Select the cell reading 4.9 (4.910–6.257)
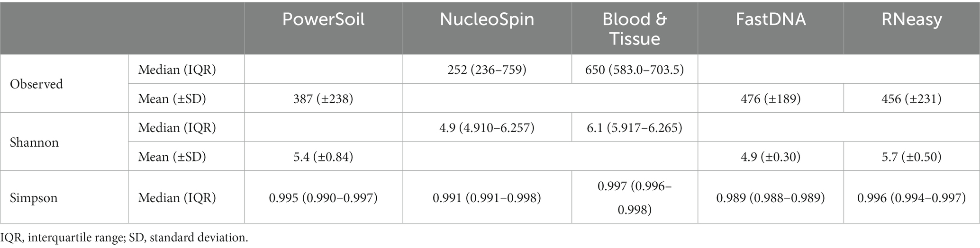Viewport: 980px width, 248px height. 487,128
